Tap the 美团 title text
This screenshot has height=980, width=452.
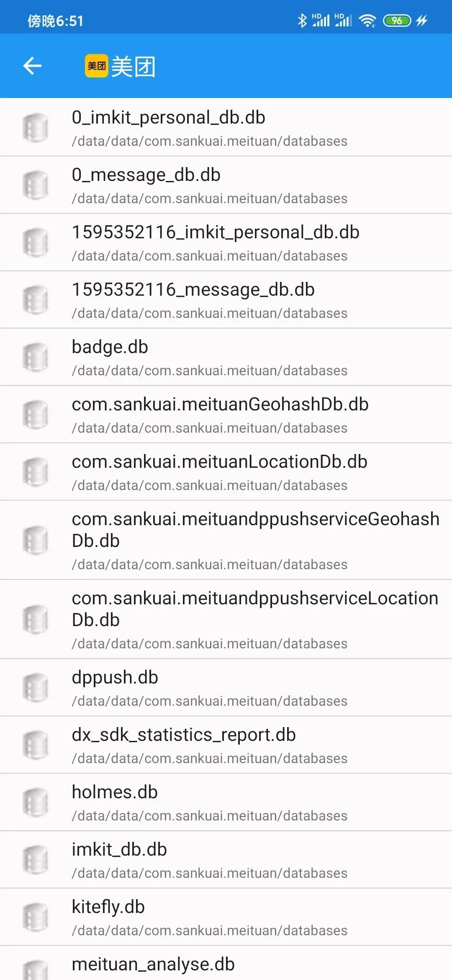[133, 67]
